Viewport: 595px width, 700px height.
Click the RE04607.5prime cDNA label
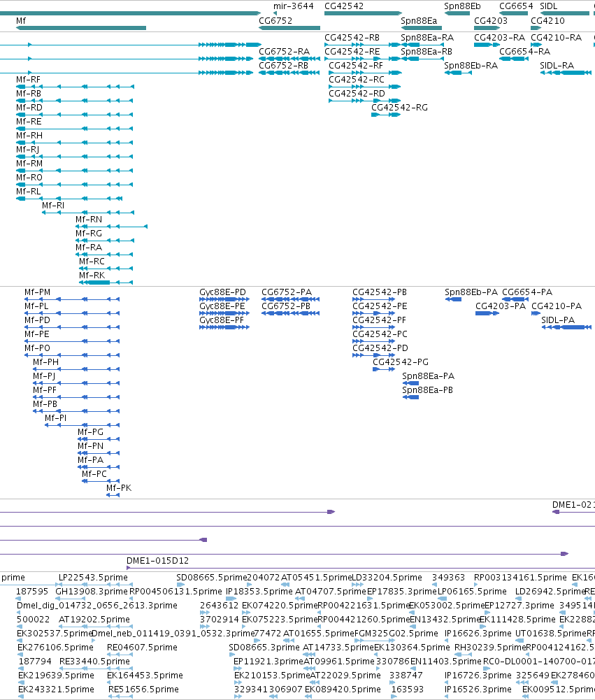pos(142,648)
